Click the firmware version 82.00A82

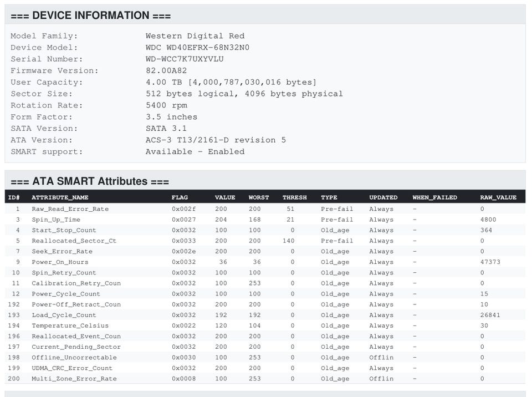pyautogui.click(x=166, y=70)
